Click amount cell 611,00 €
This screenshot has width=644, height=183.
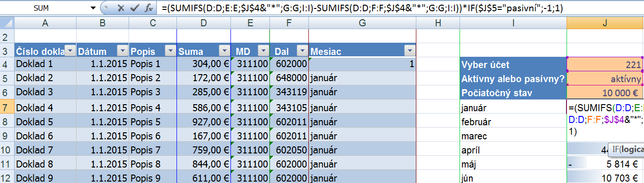pyautogui.click(x=204, y=178)
